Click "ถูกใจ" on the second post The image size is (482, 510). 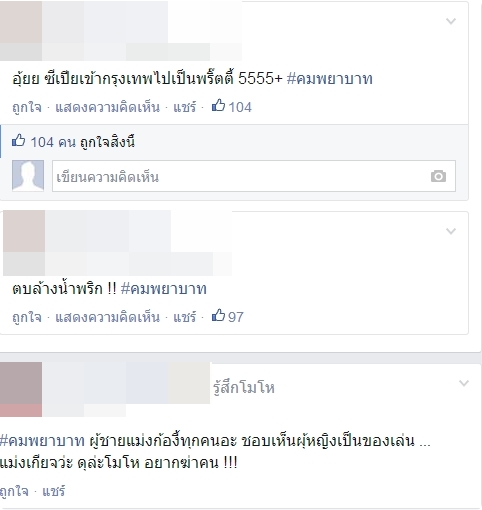point(27,317)
